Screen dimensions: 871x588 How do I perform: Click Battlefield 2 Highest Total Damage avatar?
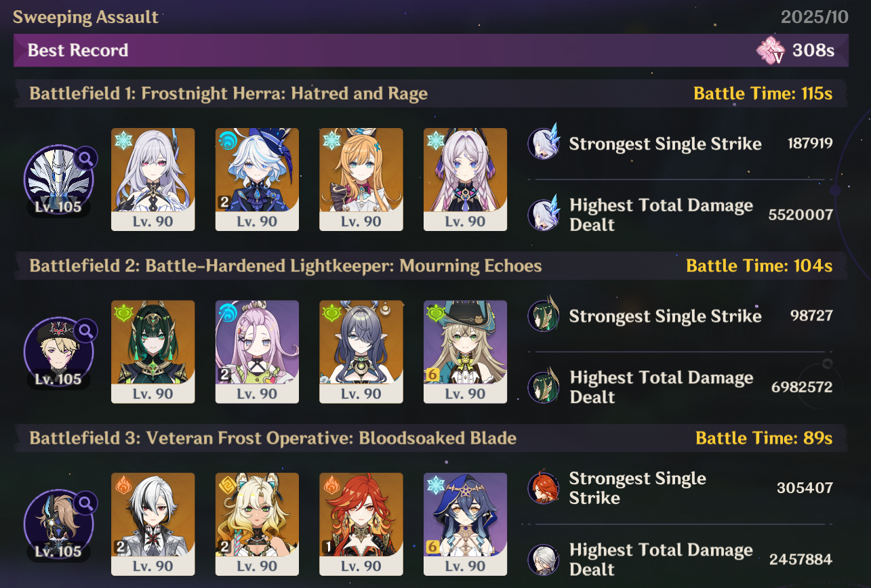coord(544,387)
